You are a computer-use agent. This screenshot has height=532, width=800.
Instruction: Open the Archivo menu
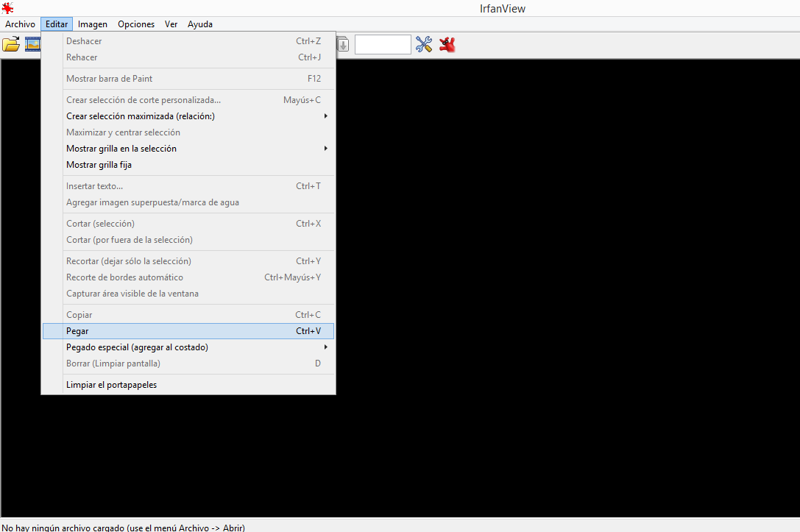[20, 24]
